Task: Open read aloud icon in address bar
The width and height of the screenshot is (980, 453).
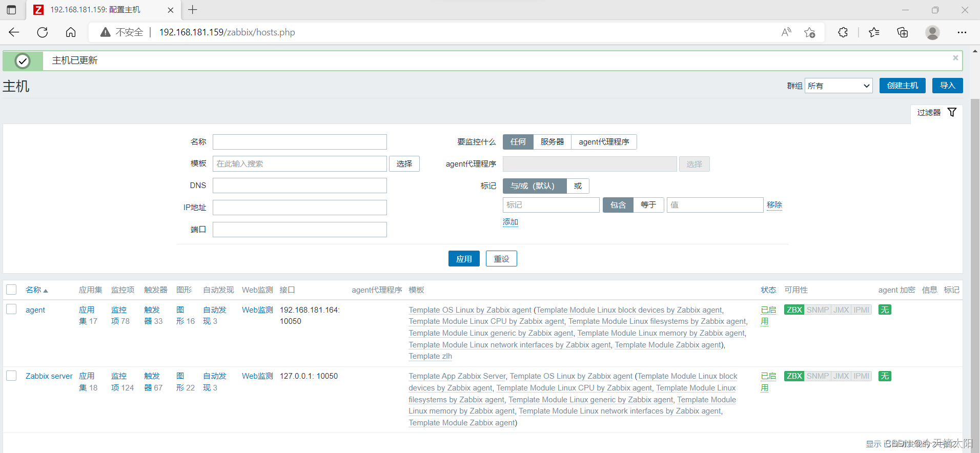Action: [x=786, y=32]
